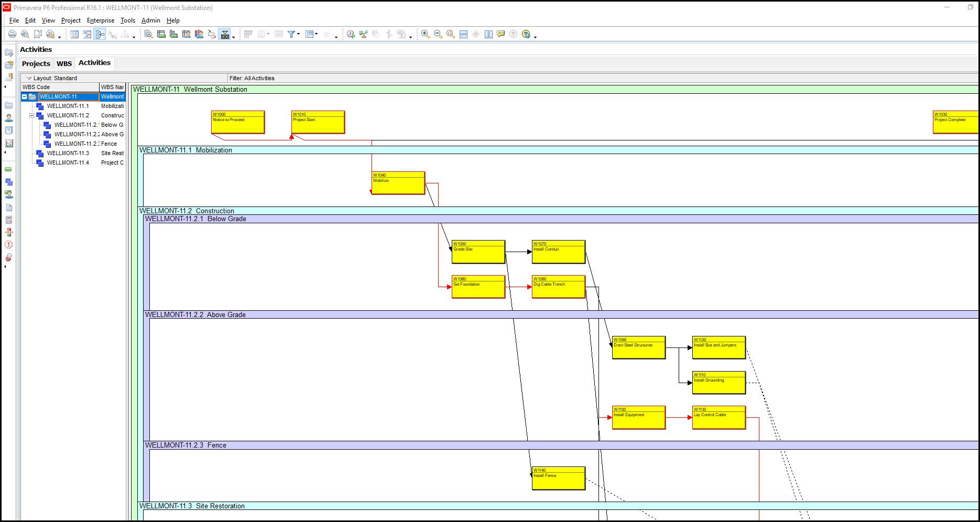Image resolution: width=980 pixels, height=522 pixels.
Task: Click the Resources person icon in left sidebar
Action: pyautogui.click(x=9, y=118)
